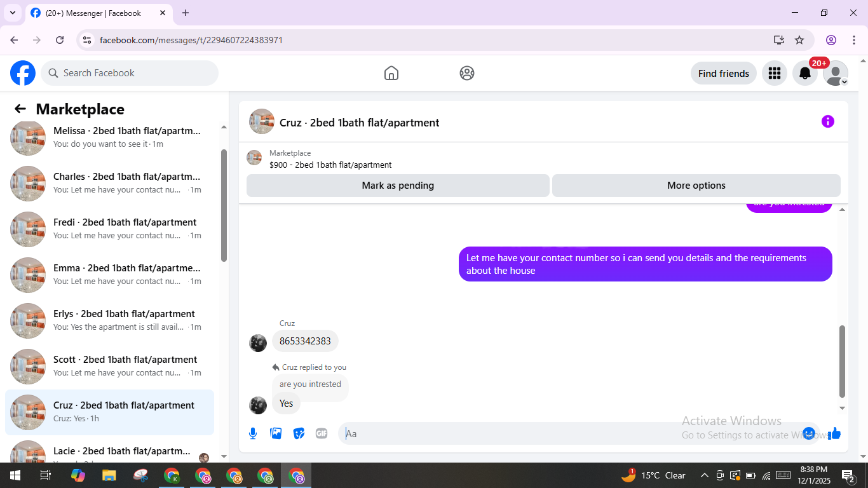Open the weather widget 15°C Clear
This screenshot has height=488, width=868.
tap(653, 475)
